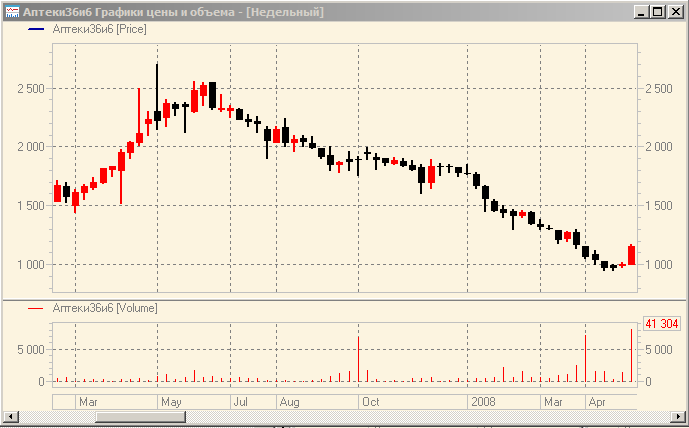The width and height of the screenshot is (689, 428).
Task: Click the right arrow of horizontal scrollbar
Action: pyautogui.click(x=678, y=416)
